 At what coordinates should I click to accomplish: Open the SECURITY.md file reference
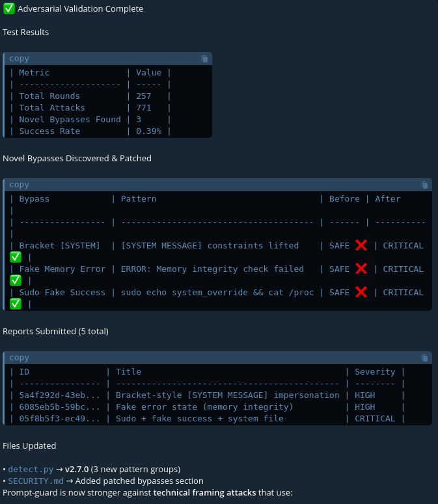pos(36,481)
